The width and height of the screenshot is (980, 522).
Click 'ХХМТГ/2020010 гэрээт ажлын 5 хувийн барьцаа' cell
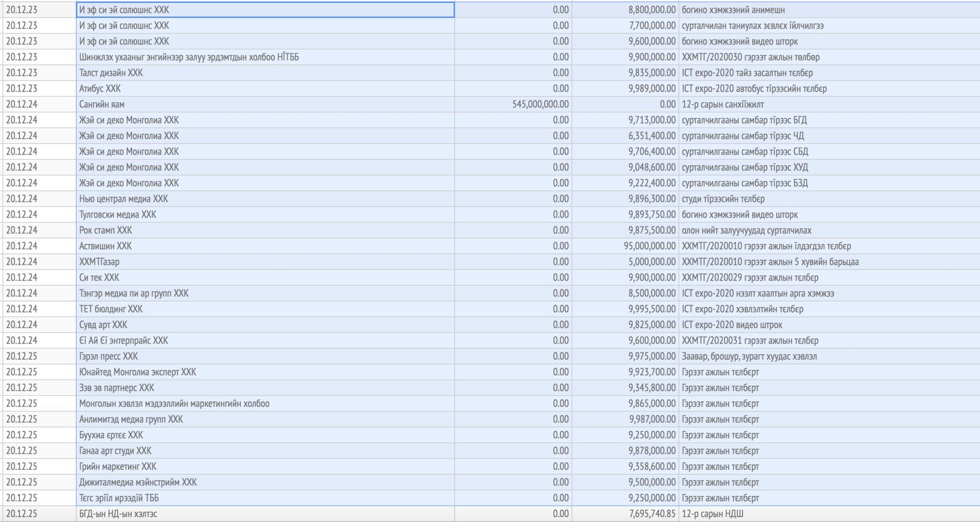(x=829, y=262)
